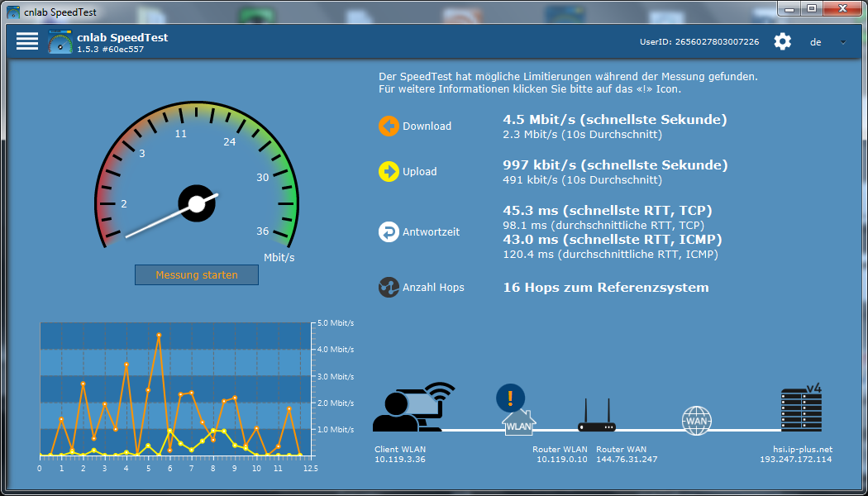This screenshot has height=496, width=868.
Task: Click the Antwortzeit response time icon
Action: pos(389,232)
